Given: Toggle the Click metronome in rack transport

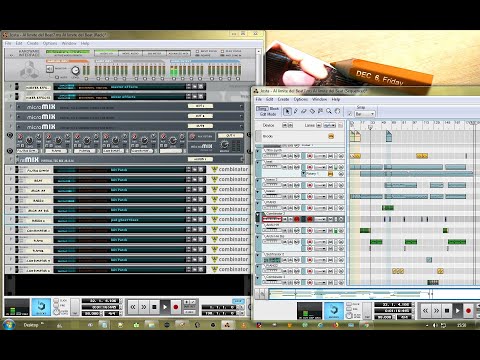Looking at the screenshot, I should [x=56, y=300].
